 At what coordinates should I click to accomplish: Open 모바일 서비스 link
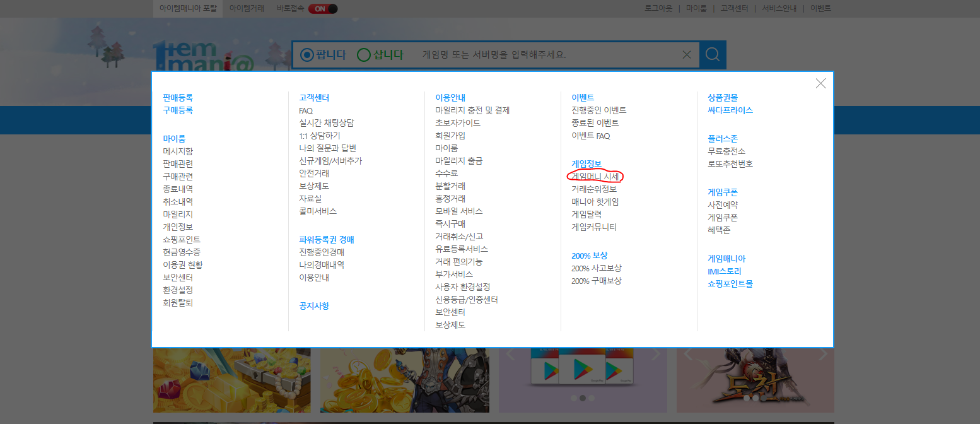[x=459, y=211]
